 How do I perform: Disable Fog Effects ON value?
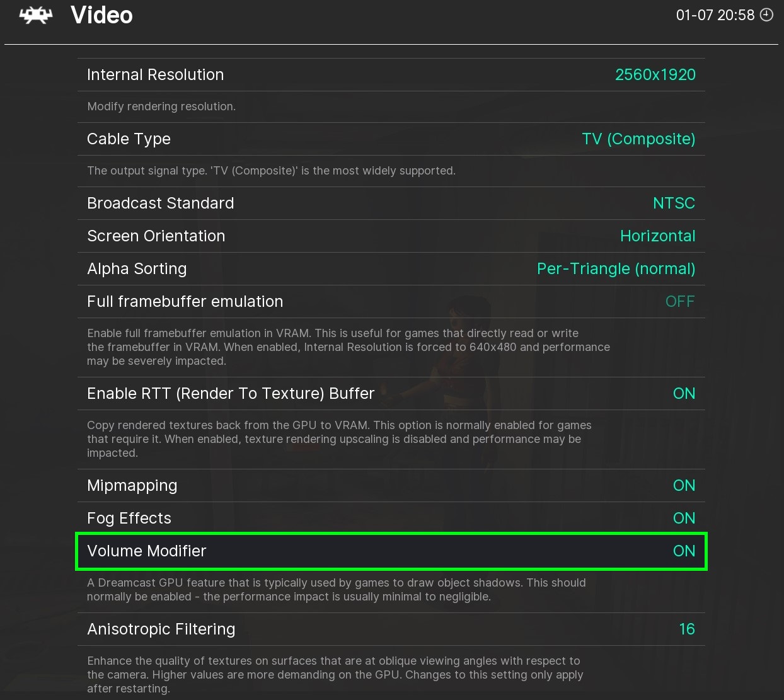(684, 519)
